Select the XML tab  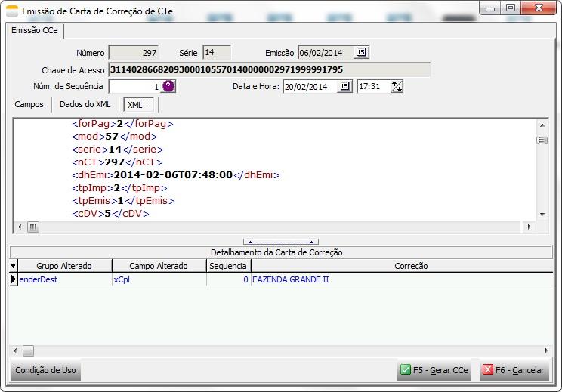point(138,105)
